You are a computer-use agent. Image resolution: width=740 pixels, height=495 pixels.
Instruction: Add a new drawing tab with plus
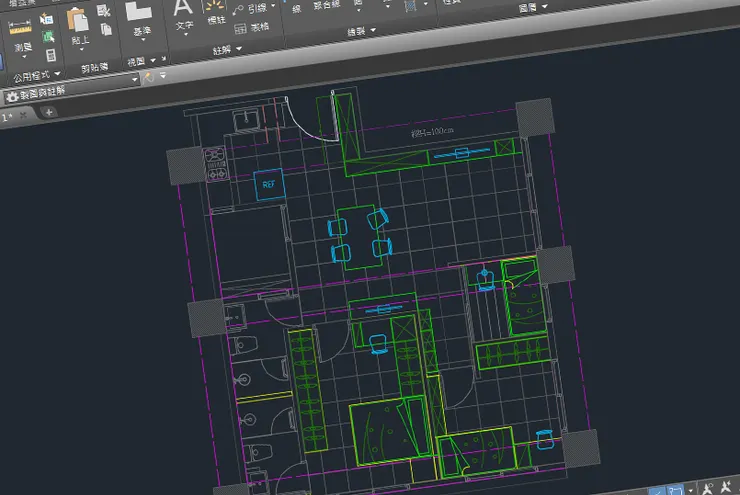49,112
